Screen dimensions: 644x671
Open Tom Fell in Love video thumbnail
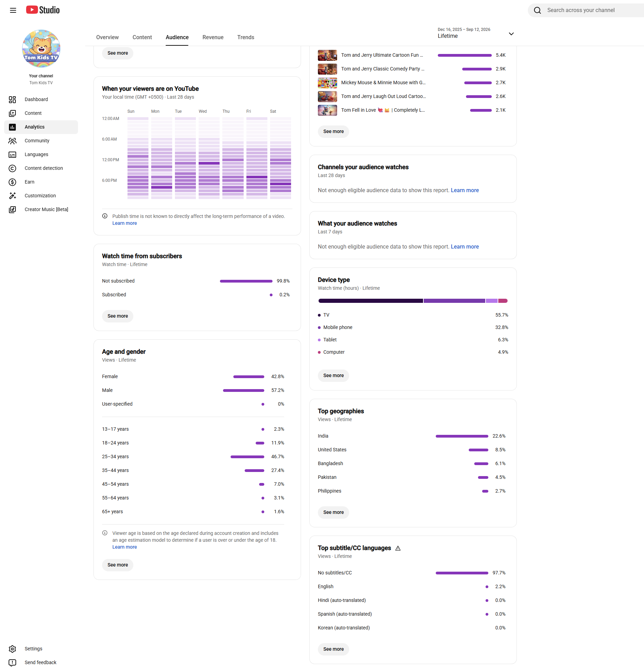(x=327, y=110)
